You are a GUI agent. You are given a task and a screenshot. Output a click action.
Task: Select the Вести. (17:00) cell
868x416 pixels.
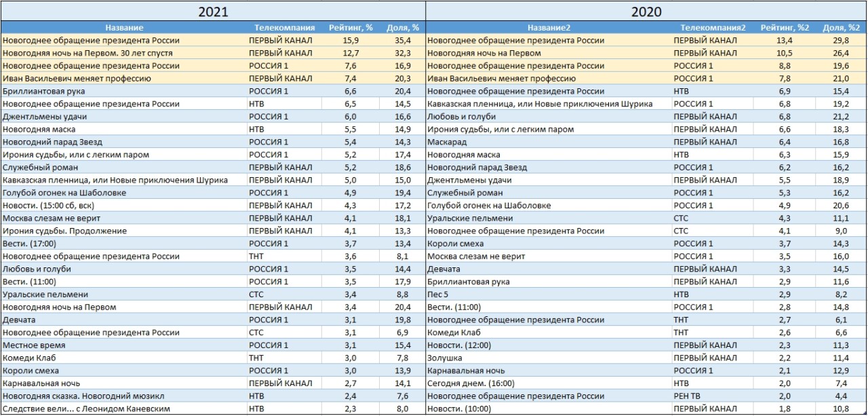pos(29,244)
